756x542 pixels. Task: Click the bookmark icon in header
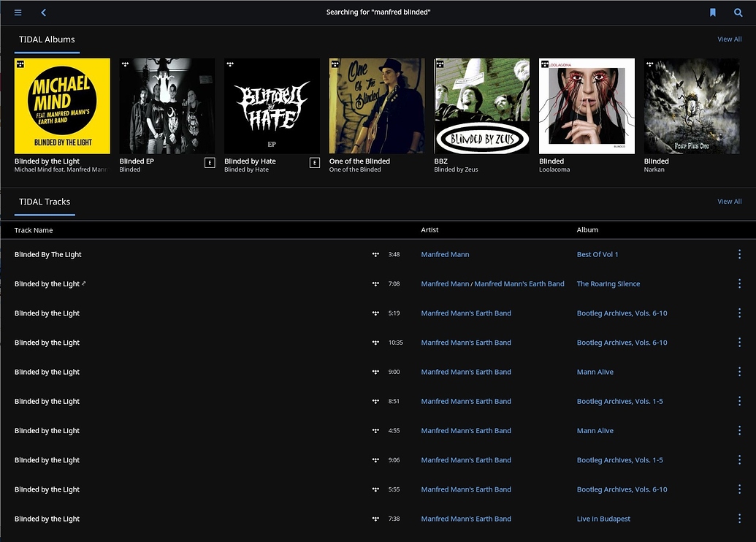coord(713,12)
